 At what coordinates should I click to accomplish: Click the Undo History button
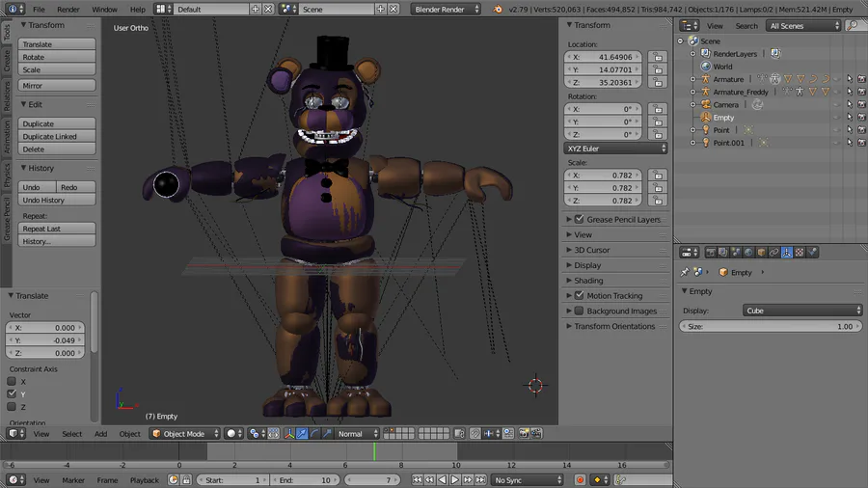tap(57, 201)
